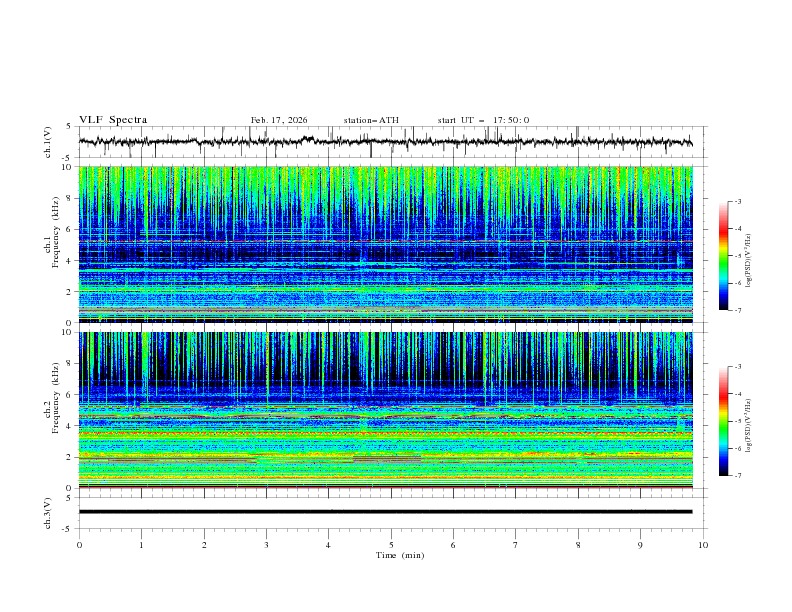Click the 'ch.1(V)' axis label
The height and width of the screenshot is (612, 792).
pyautogui.click(x=47, y=142)
